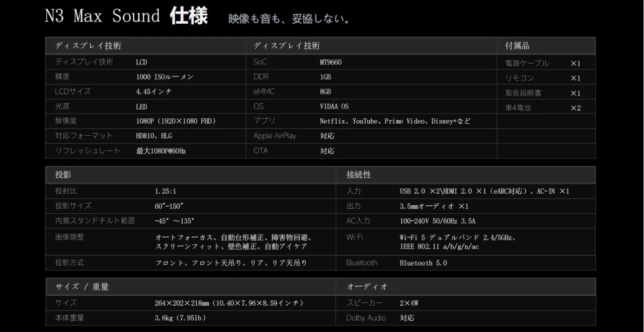
Task: Click the 'eMMC' label
Action: [264, 92]
